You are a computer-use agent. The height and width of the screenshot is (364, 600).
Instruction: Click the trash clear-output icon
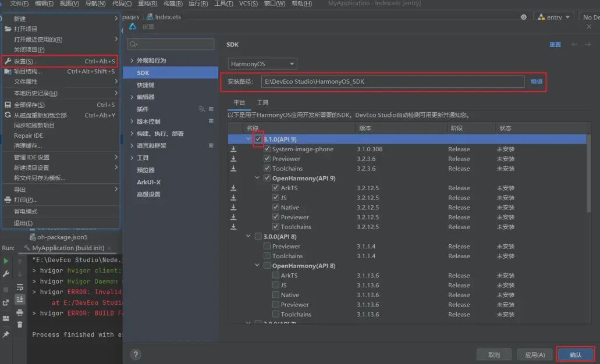click(x=20, y=324)
